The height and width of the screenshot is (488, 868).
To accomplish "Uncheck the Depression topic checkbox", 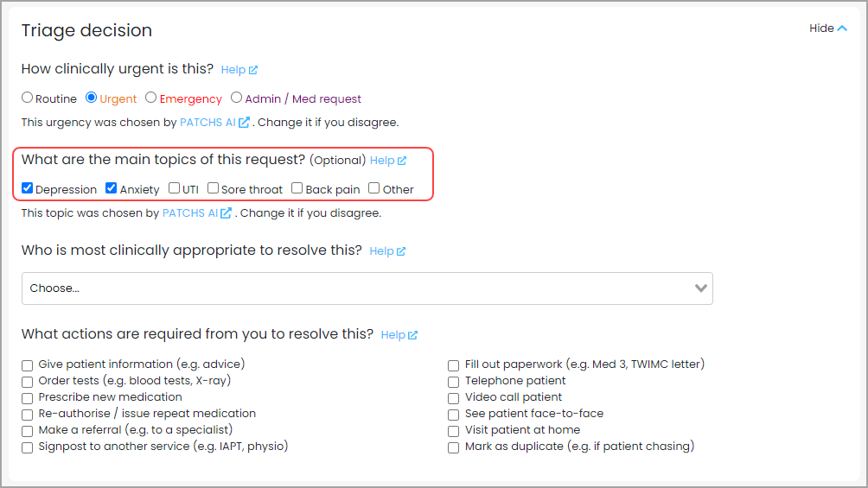I will click(x=27, y=188).
